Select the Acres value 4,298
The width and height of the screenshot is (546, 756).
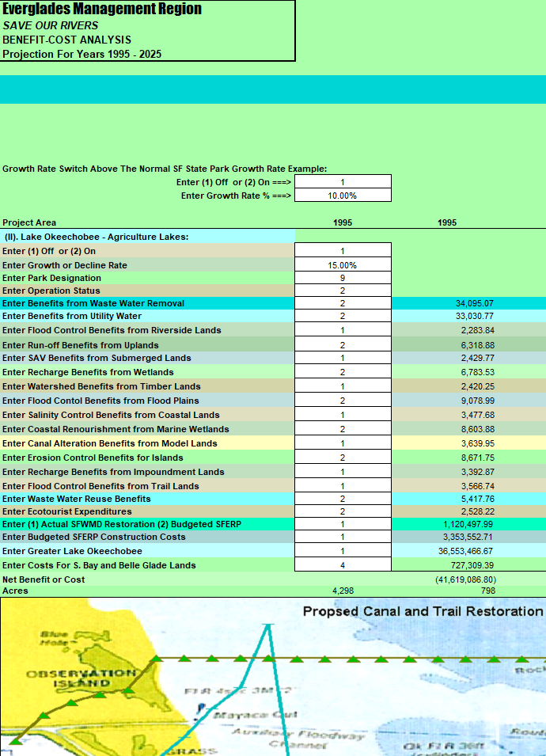[x=343, y=591]
